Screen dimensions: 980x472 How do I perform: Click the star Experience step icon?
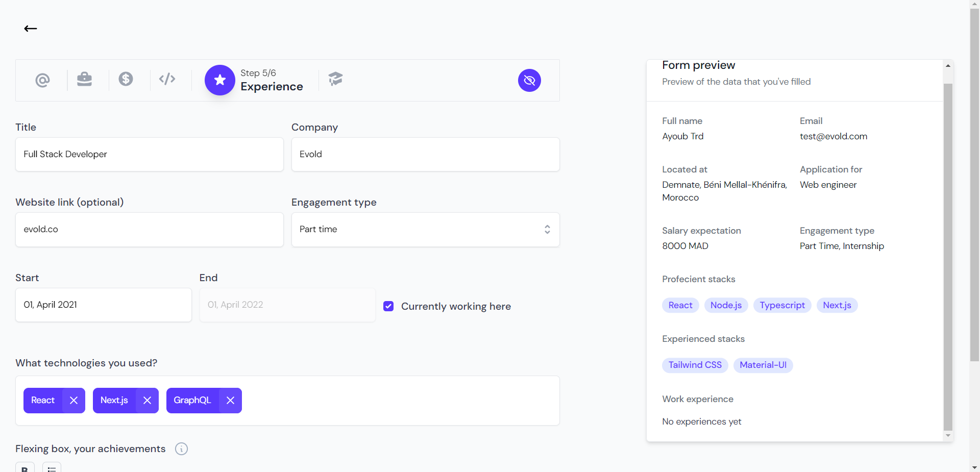(219, 80)
